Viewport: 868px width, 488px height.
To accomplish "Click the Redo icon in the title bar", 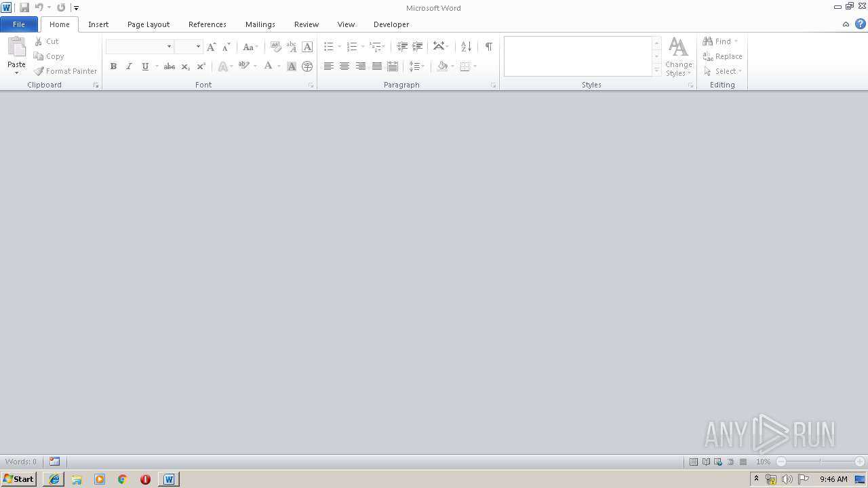I will tap(61, 7).
